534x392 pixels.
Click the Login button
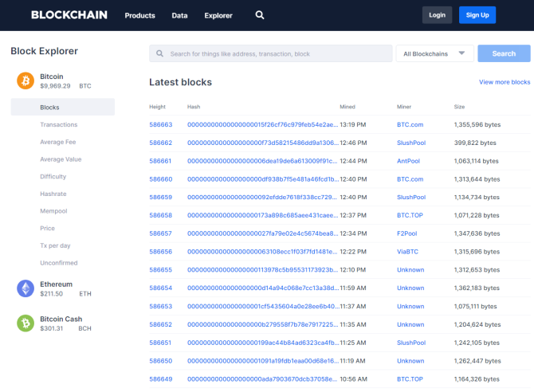[437, 15]
